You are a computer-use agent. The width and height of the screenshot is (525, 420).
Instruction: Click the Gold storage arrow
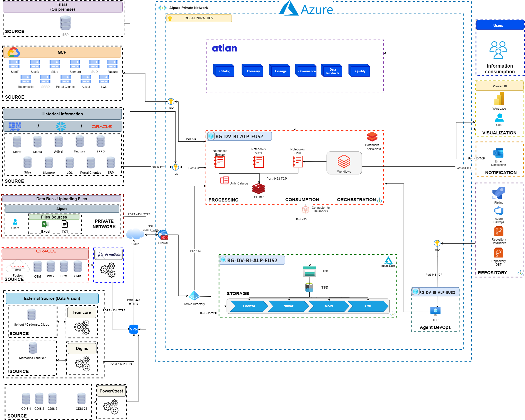click(329, 306)
